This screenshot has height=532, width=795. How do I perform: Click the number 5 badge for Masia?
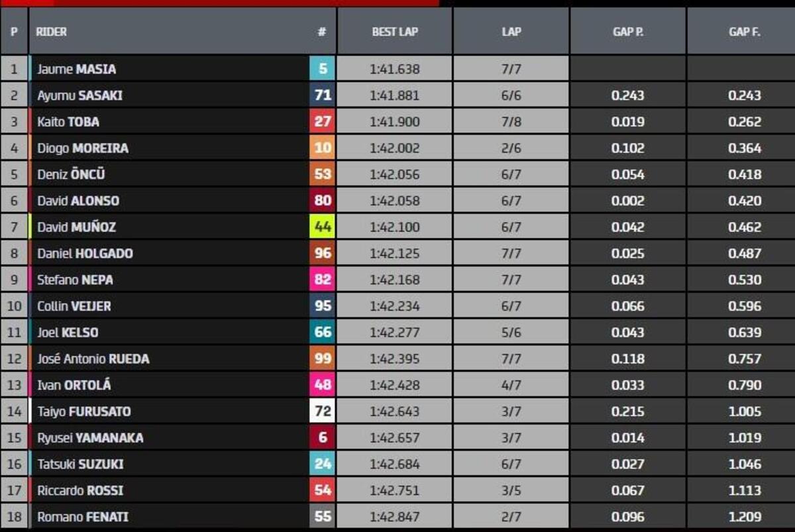(323, 69)
